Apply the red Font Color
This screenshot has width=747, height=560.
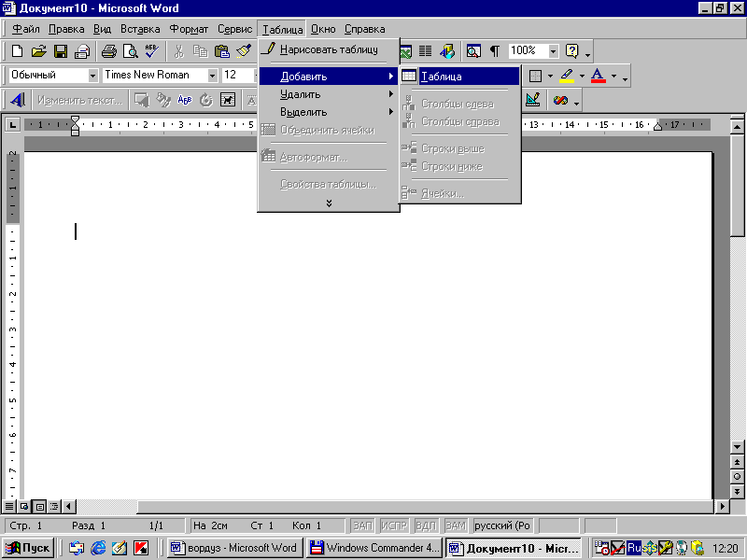[x=598, y=76]
